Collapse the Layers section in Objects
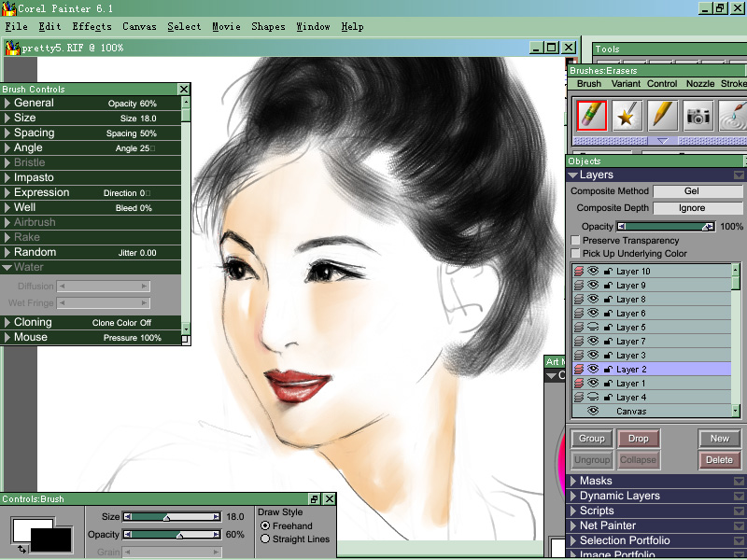The height and width of the screenshot is (560, 747). point(572,175)
